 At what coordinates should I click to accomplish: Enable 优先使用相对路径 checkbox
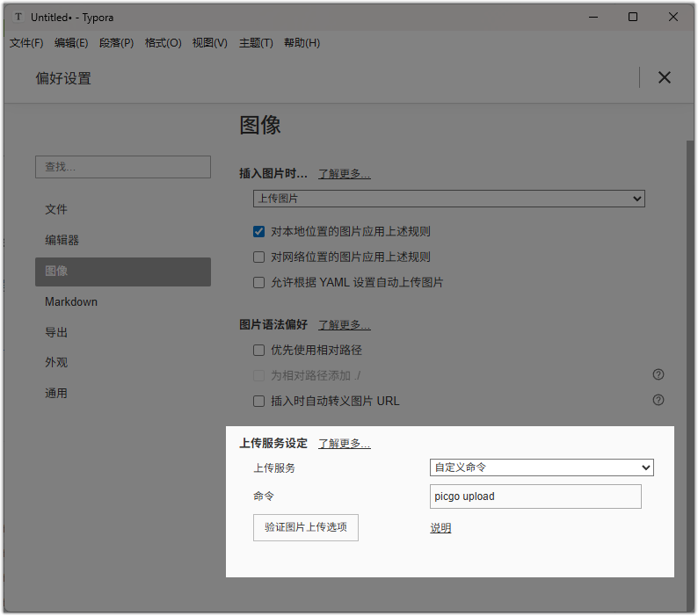[x=258, y=351]
